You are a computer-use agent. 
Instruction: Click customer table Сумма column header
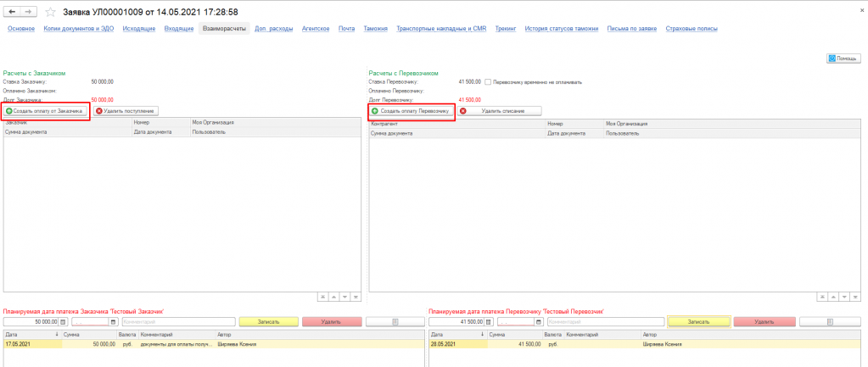point(88,335)
